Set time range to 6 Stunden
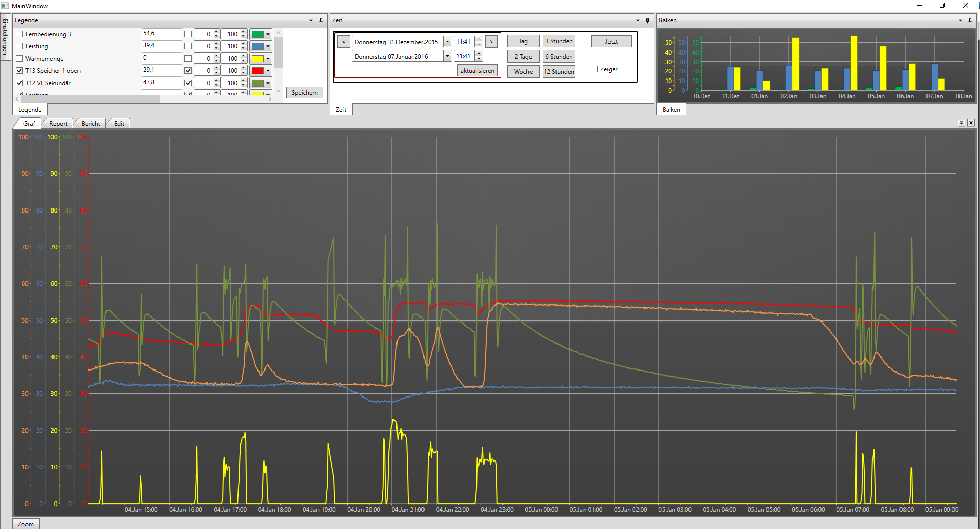 (559, 57)
